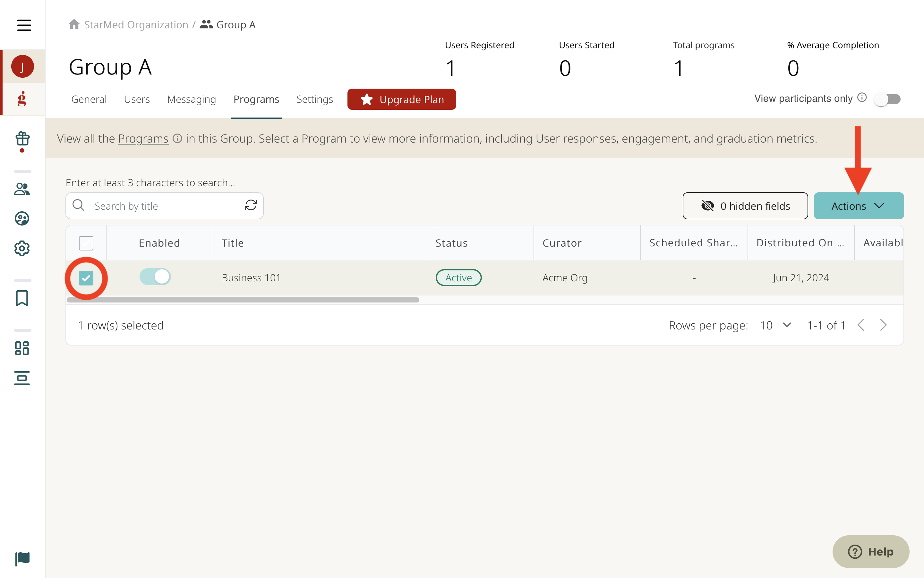Viewport: 924px width, 578px height.
Task: Open the users group icon in sidebar
Action: tap(22, 189)
